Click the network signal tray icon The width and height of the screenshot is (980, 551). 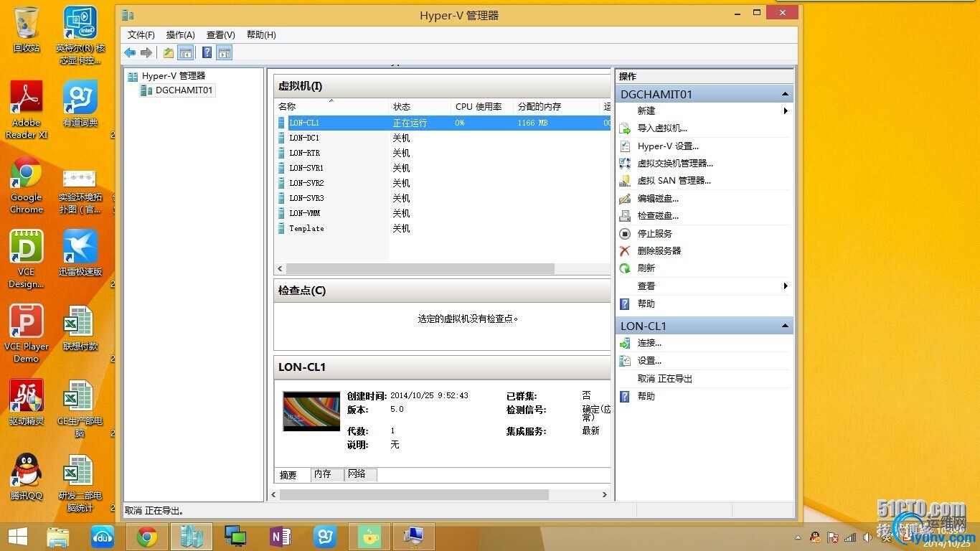(x=851, y=537)
